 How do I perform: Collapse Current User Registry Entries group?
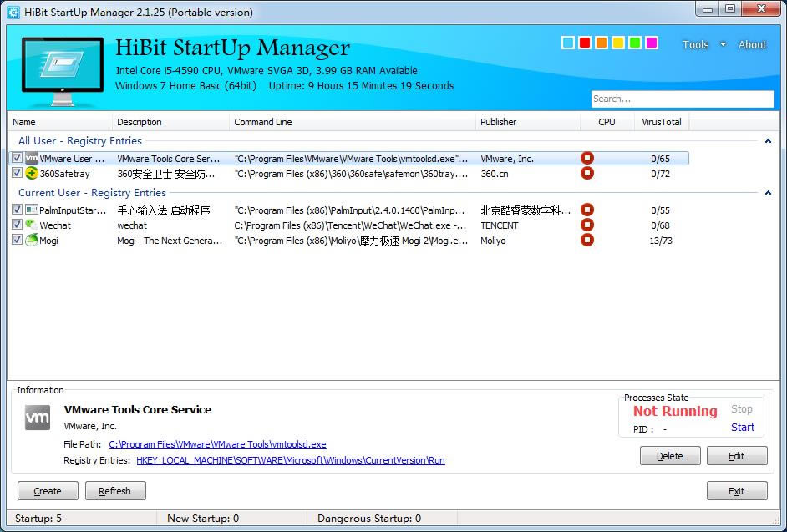pyautogui.click(x=768, y=193)
